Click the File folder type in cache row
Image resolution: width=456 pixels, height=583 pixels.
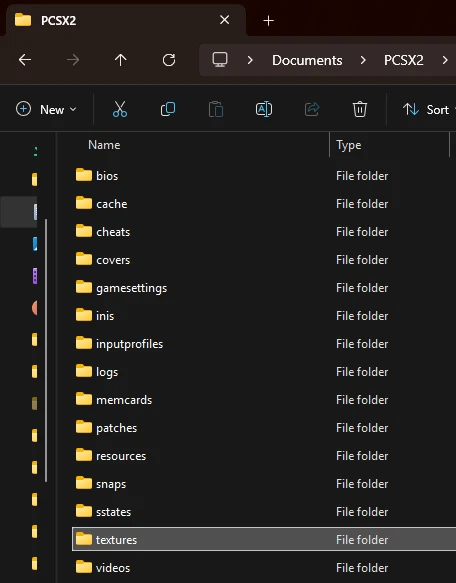coord(362,204)
